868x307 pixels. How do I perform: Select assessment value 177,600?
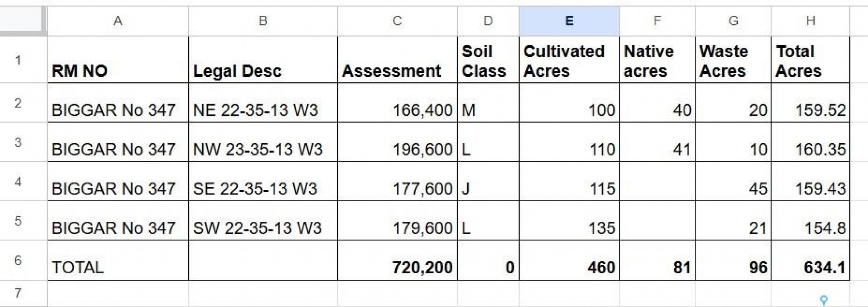(x=397, y=181)
